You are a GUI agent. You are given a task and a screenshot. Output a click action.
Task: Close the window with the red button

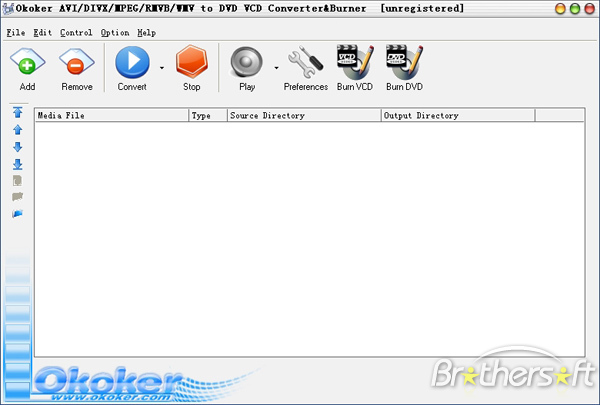click(590, 9)
